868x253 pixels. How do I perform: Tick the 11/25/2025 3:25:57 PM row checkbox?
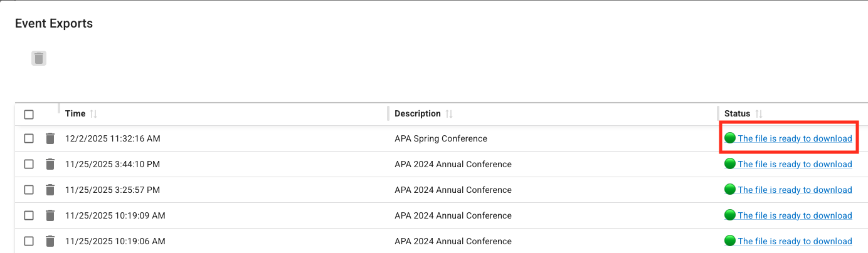(29, 190)
